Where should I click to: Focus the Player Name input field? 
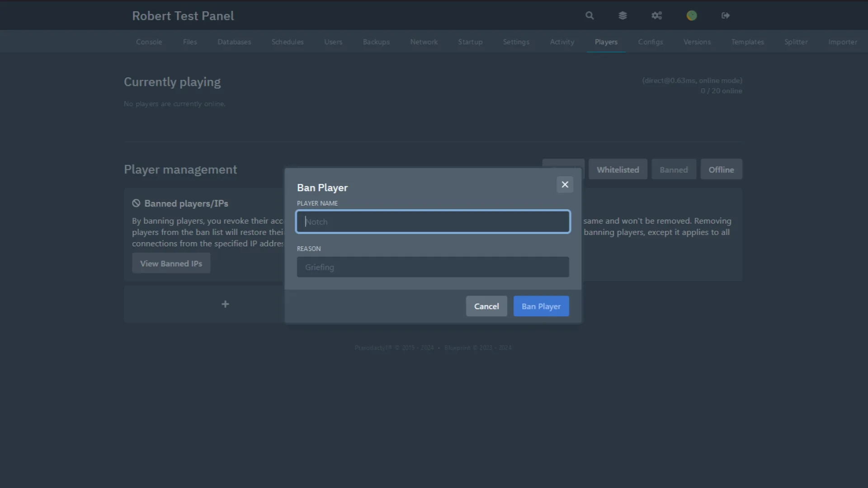pos(433,221)
